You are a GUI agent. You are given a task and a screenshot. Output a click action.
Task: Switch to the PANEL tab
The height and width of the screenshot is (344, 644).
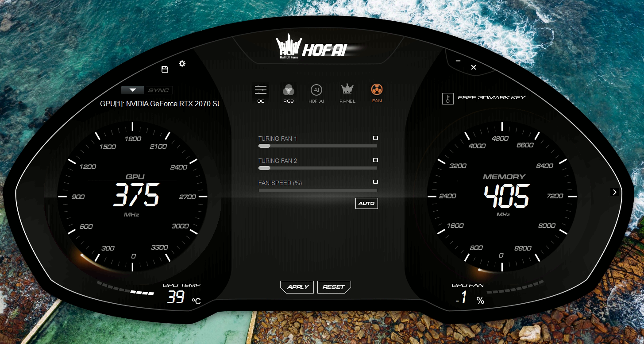[347, 93]
